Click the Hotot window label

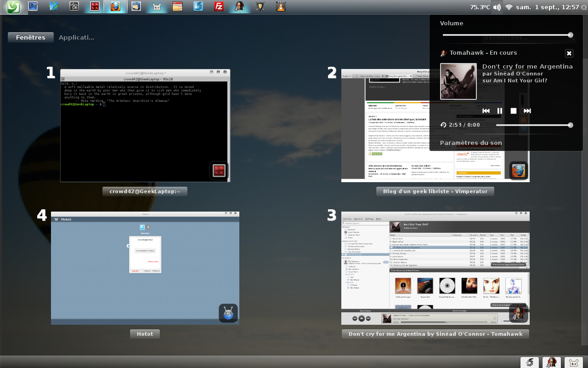(145, 334)
